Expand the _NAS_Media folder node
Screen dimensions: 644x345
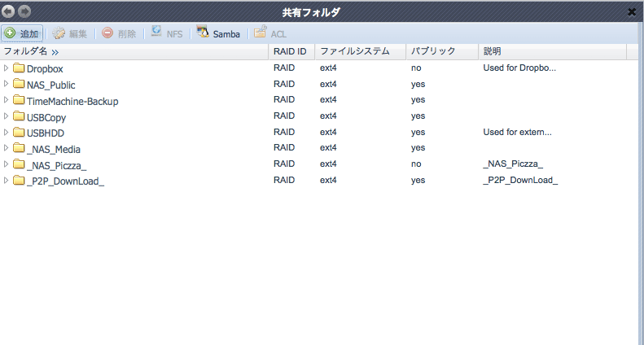[x=6, y=147]
